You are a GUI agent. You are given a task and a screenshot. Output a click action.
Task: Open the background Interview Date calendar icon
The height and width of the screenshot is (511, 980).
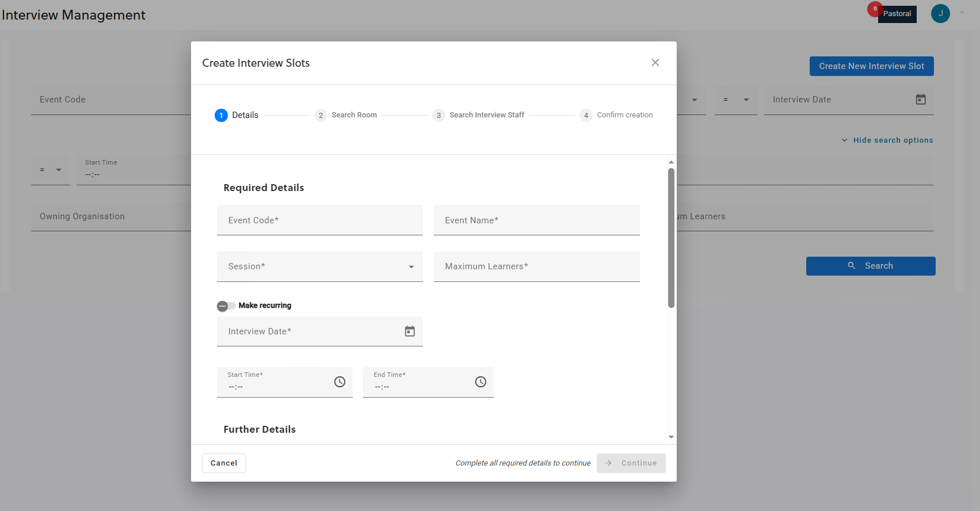921,100
